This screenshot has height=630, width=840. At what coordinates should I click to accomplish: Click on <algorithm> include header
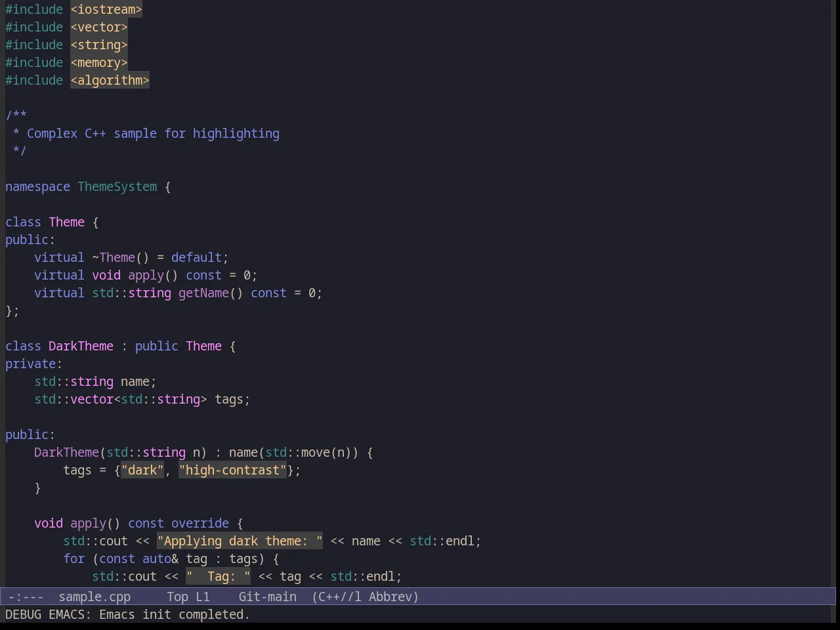click(110, 80)
